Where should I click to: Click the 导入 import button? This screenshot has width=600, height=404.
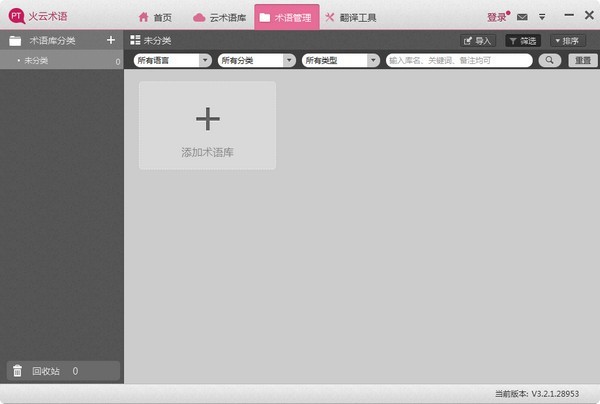click(478, 41)
